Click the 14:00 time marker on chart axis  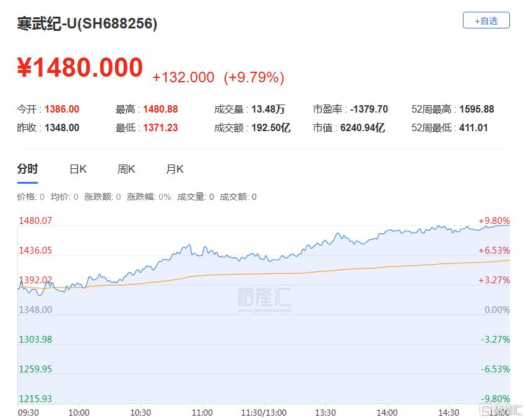tap(387, 413)
